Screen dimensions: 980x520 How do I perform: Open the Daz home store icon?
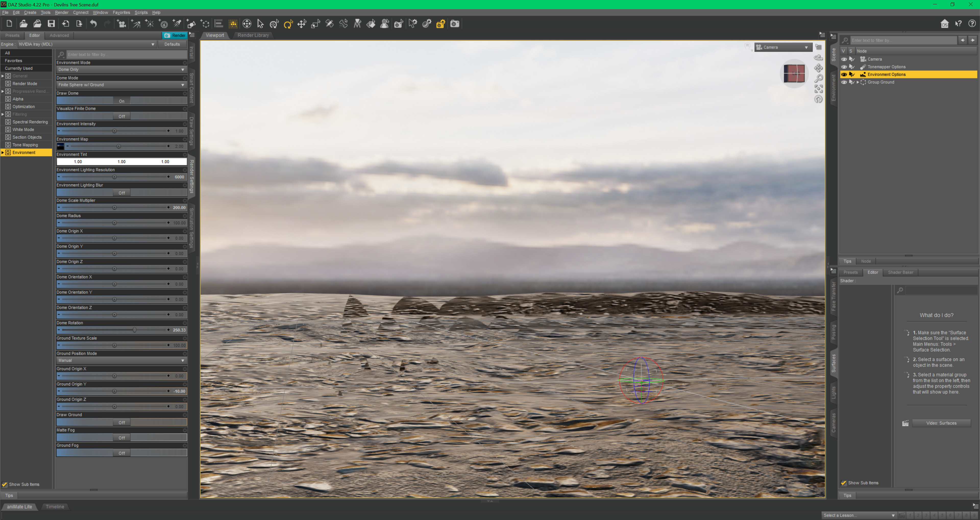click(944, 24)
